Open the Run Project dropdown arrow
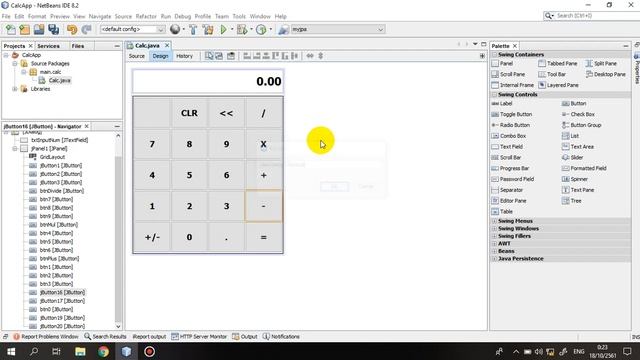This screenshot has width=640, height=360. click(232, 29)
